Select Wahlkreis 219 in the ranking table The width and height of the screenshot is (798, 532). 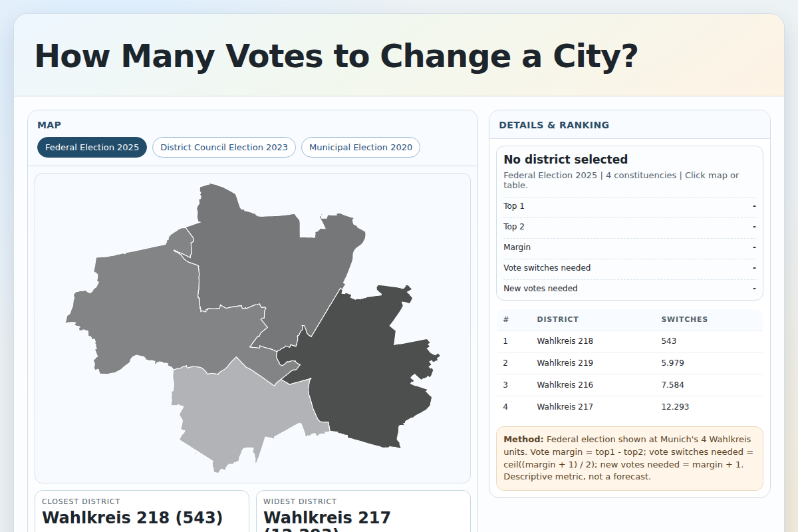[x=565, y=362]
